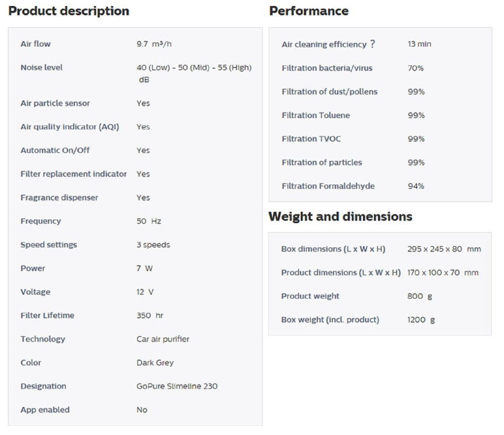Click the Dark Grey color value

tap(155, 363)
